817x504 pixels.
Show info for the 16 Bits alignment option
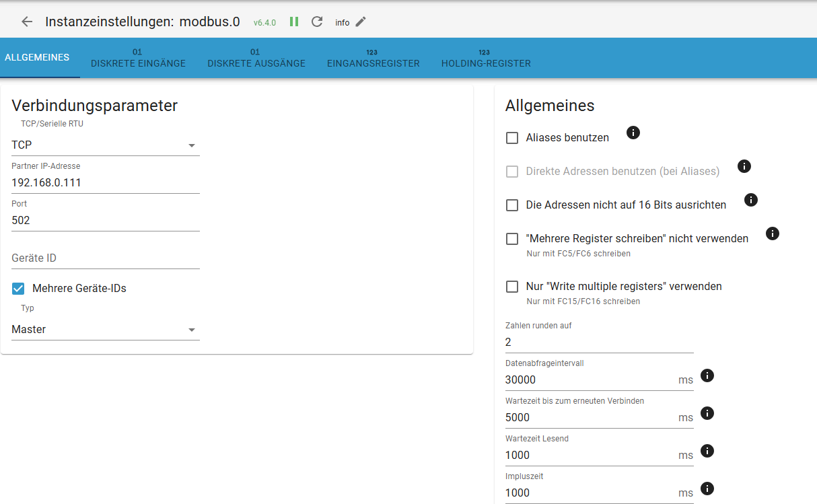[751, 200]
